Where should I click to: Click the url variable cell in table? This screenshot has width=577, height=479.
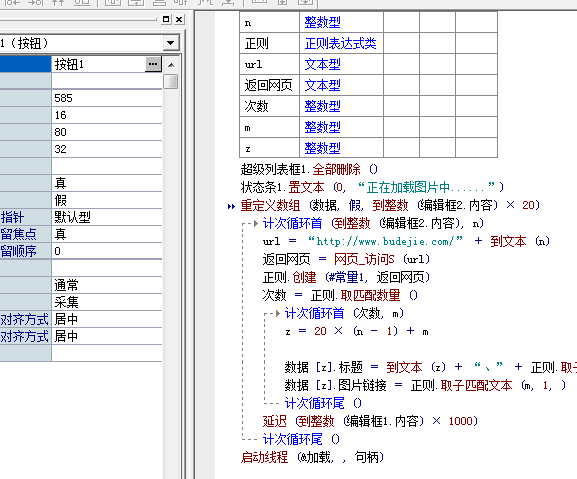point(269,64)
